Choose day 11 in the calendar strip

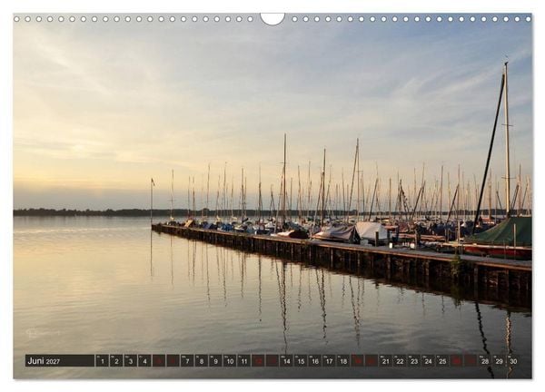[x=244, y=361]
